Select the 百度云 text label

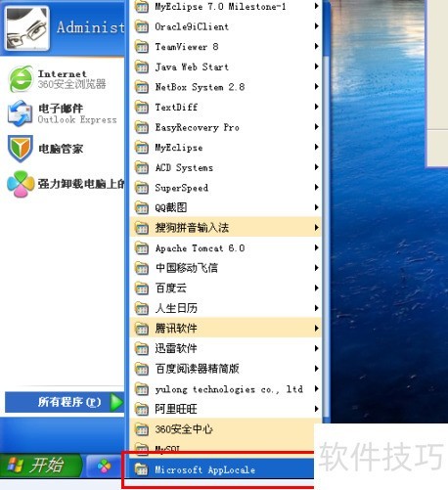click(x=171, y=289)
